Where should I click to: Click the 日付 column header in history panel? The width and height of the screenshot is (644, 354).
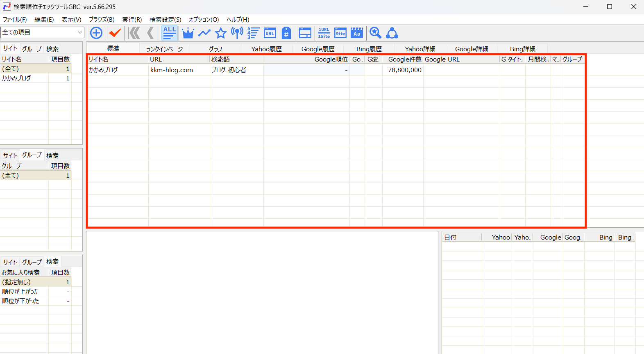462,237
